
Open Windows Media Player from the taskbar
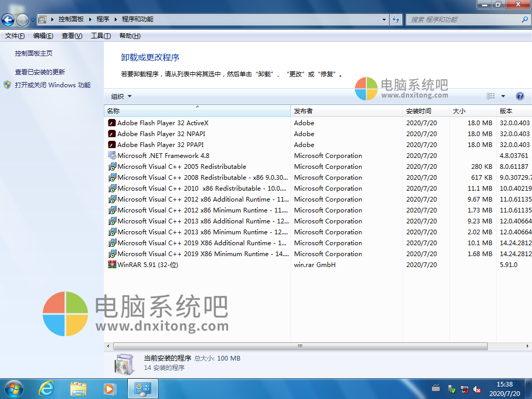110,389
